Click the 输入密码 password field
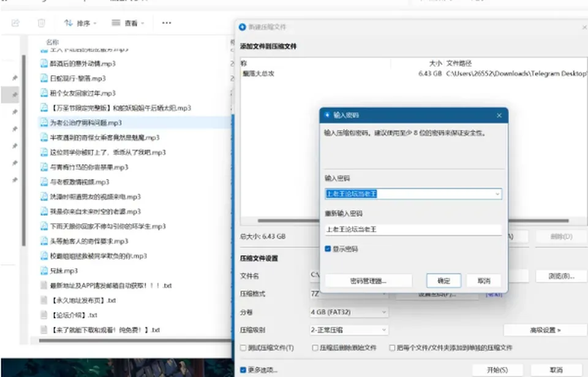The image size is (588, 377). (413, 194)
